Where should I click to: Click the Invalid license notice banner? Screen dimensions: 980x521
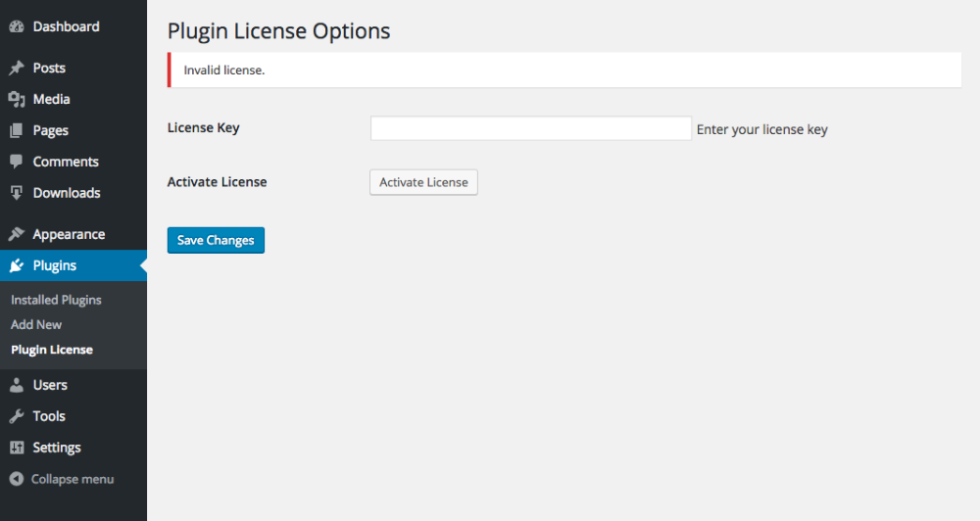pos(564,71)
